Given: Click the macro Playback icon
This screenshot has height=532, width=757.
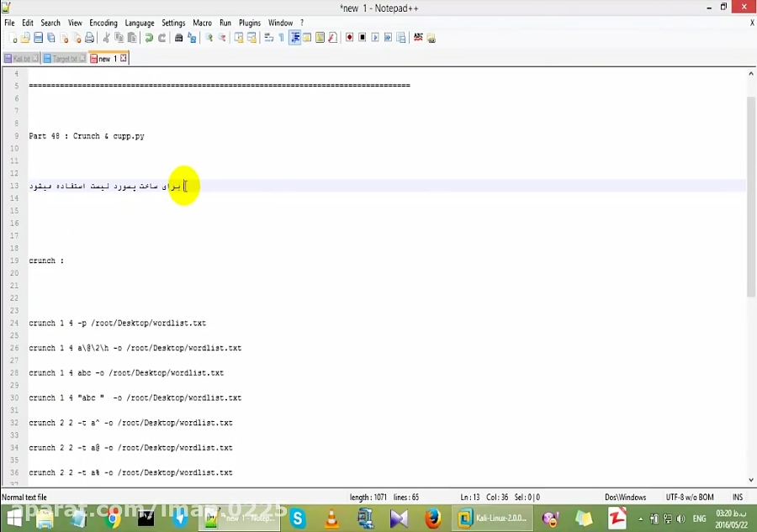Looking at the screenshot, I should click(x=375, y=38).
